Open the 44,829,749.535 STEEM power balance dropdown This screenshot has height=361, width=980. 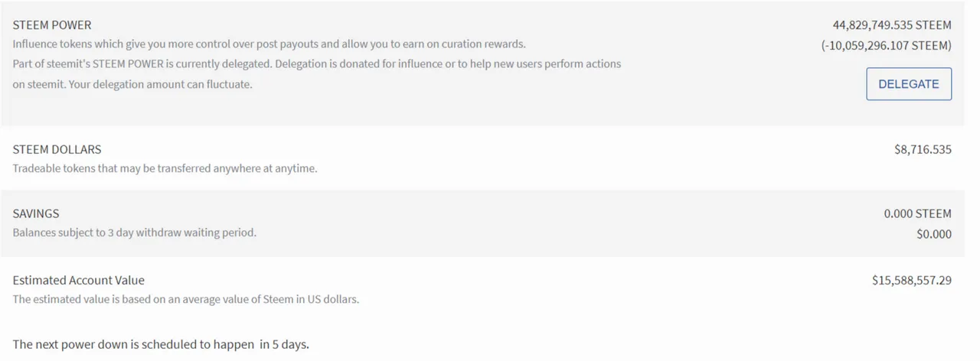pos(892,25)
